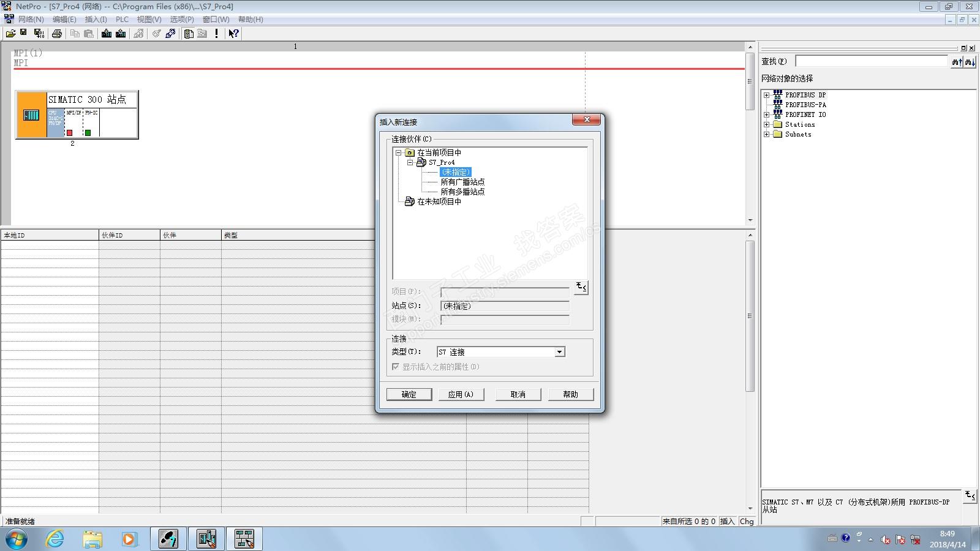The width and height of the screenshot is (980, 551).
Task: Click the Save and Compile toolbar icon
Action: [x=39, y=34]
